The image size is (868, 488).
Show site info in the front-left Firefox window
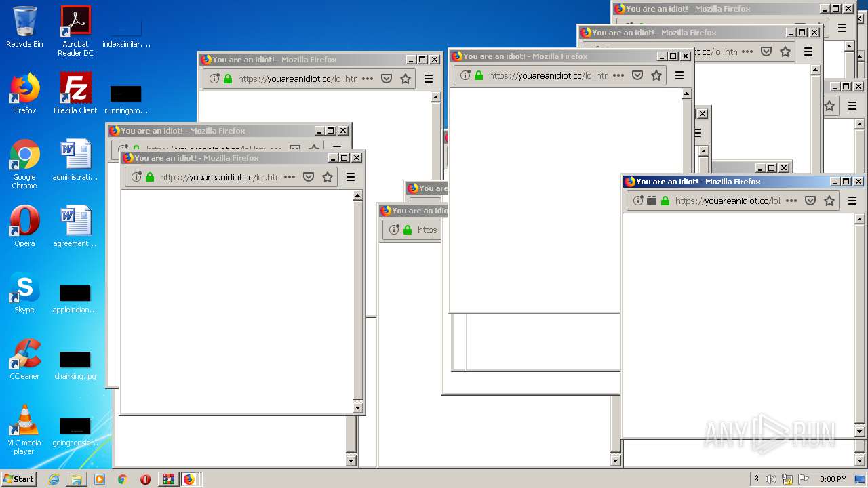point(136,177)
